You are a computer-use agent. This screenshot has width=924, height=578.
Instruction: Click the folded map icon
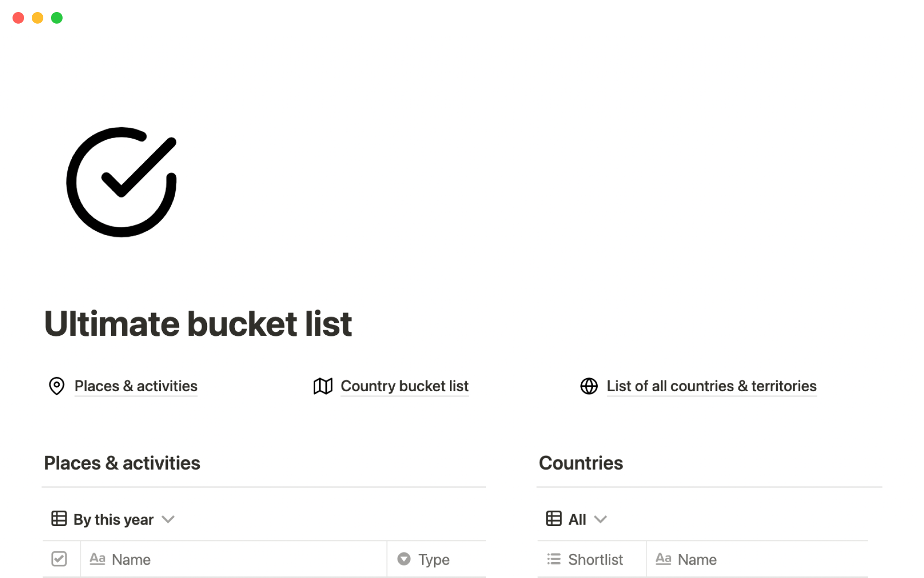(323, 386)
